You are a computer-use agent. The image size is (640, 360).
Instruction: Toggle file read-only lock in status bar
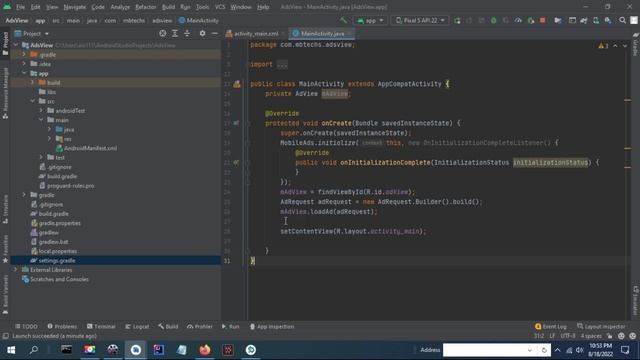[x=609, y=336]
